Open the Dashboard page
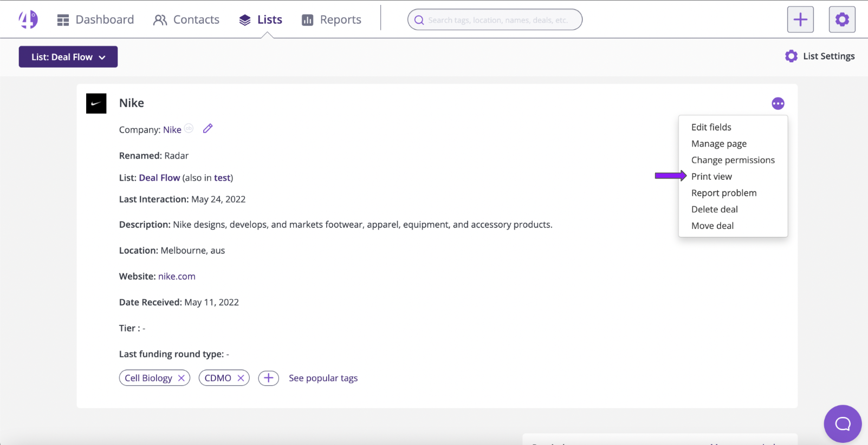868x445 pixels. (95, 20)
